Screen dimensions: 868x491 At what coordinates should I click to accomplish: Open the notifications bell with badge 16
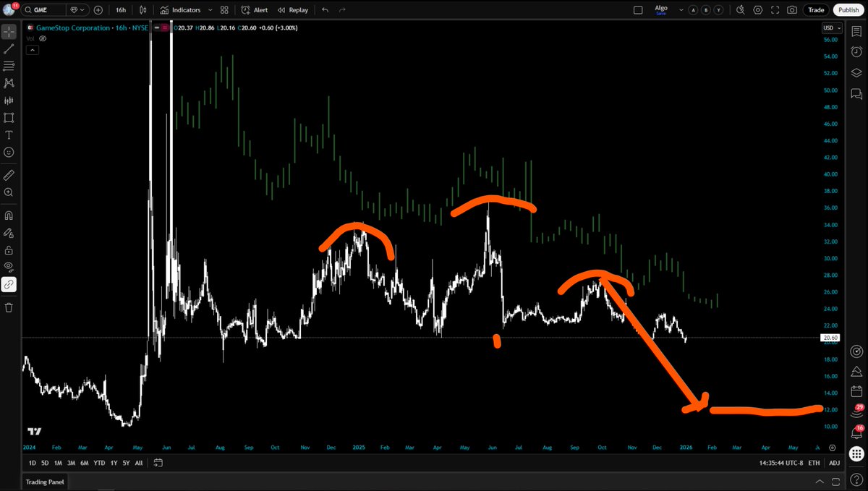pyautogui.click(x=856, y=432)
